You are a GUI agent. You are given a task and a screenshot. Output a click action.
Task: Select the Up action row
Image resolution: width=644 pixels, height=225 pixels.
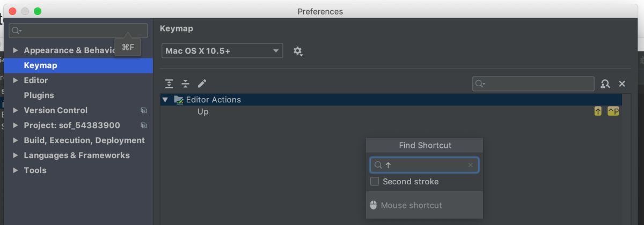click(203, 112)
